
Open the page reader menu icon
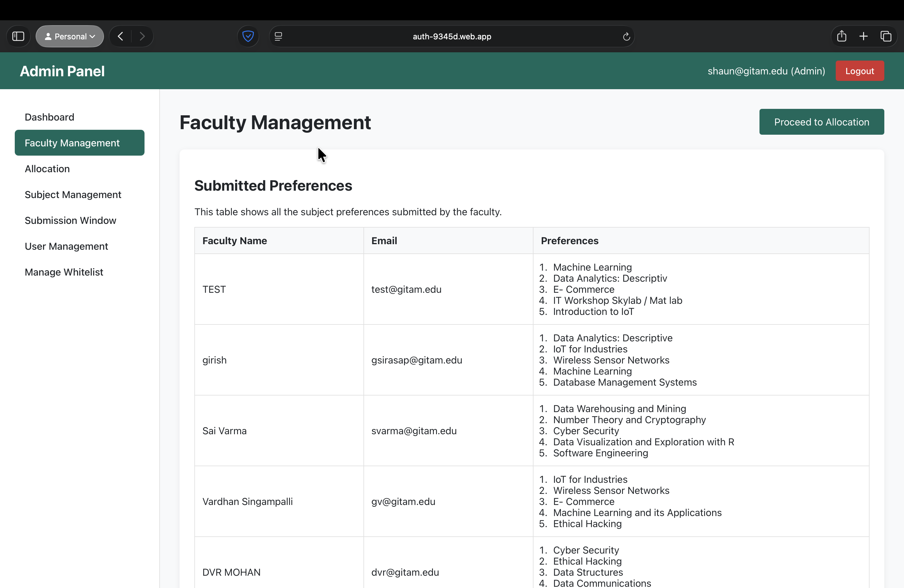point(278,37)
